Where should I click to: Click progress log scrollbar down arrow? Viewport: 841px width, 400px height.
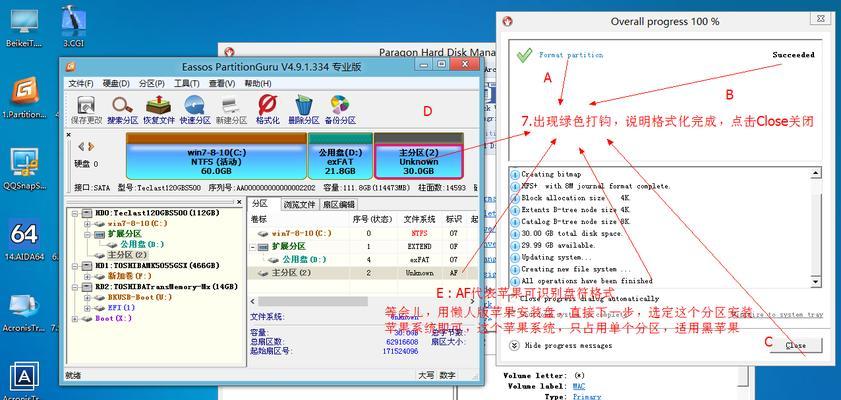point(815,281)
